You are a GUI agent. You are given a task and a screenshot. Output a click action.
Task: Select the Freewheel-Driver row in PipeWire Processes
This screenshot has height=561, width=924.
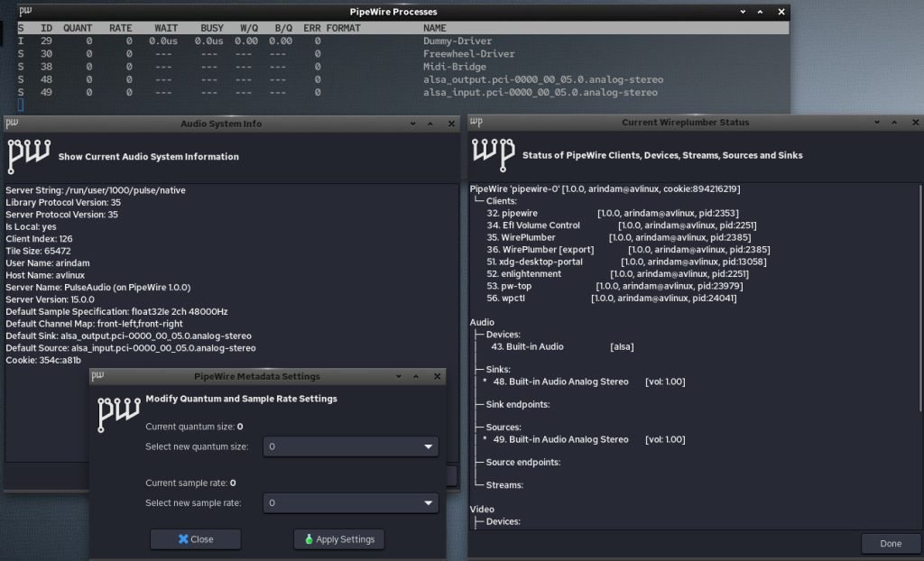403,54
